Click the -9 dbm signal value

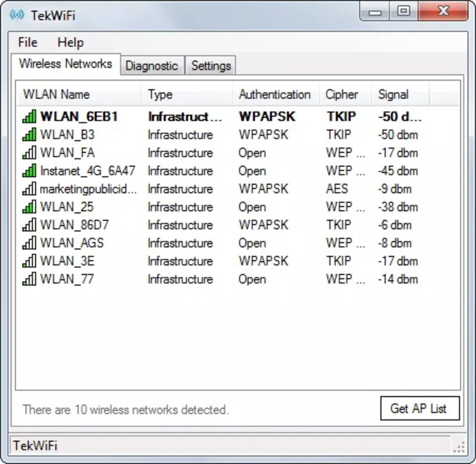[x=395, y=188]
